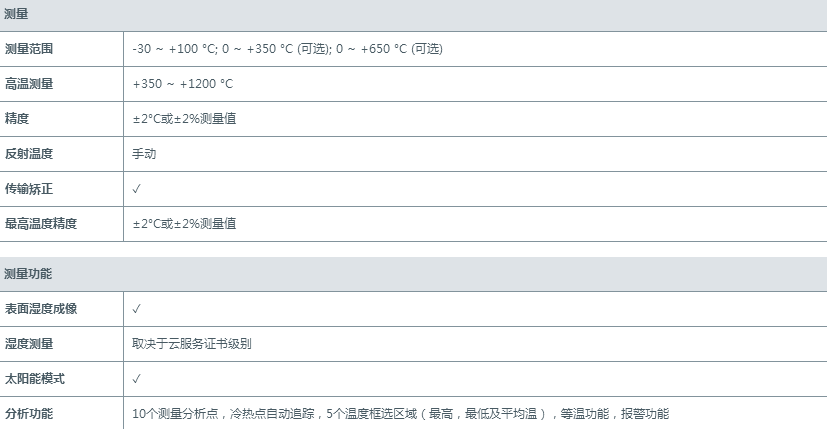The width and height of the screenshot is (827, 429).
Task: Click the checkmark in the 太阳能模式 row
Action: [136, 379]
